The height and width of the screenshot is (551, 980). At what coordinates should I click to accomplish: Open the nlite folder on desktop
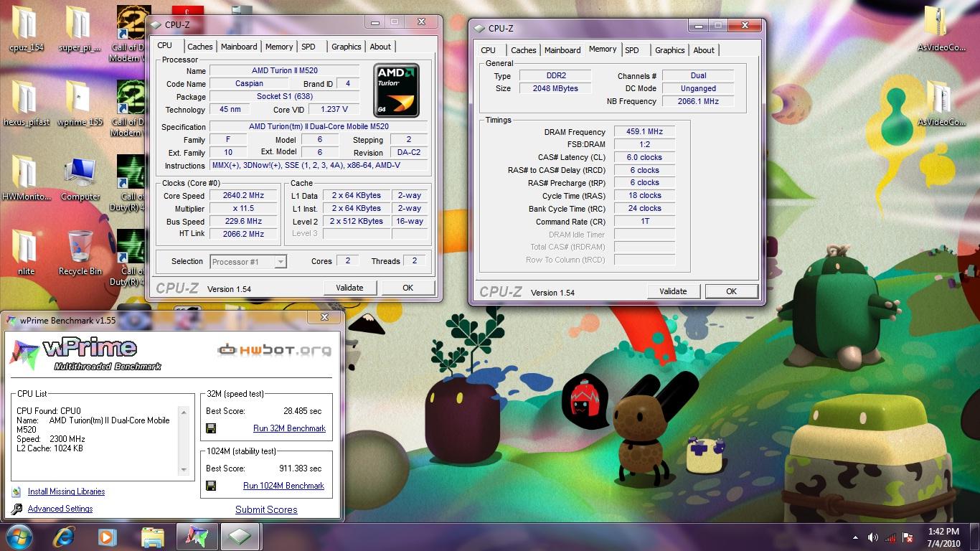(26, 253)
